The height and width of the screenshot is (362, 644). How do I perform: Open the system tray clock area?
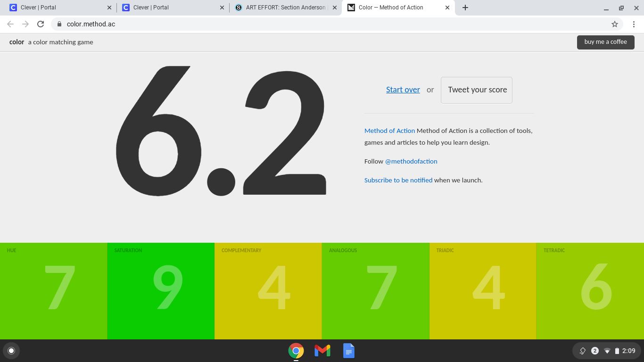(x=628, y=351)
